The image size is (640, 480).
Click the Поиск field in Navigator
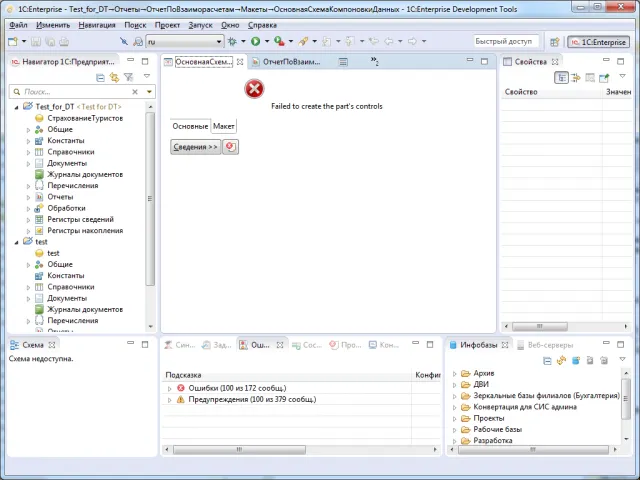click(x=76, y=92)
